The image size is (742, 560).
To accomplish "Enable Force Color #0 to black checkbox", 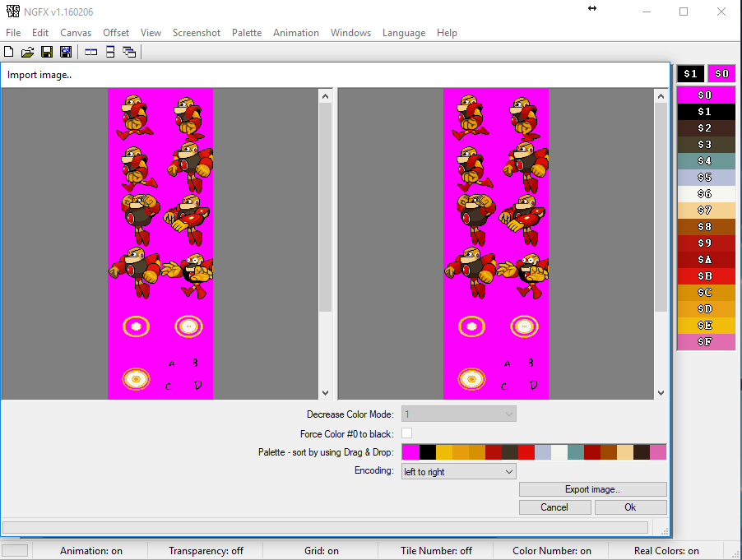I will tap(406, 433).
